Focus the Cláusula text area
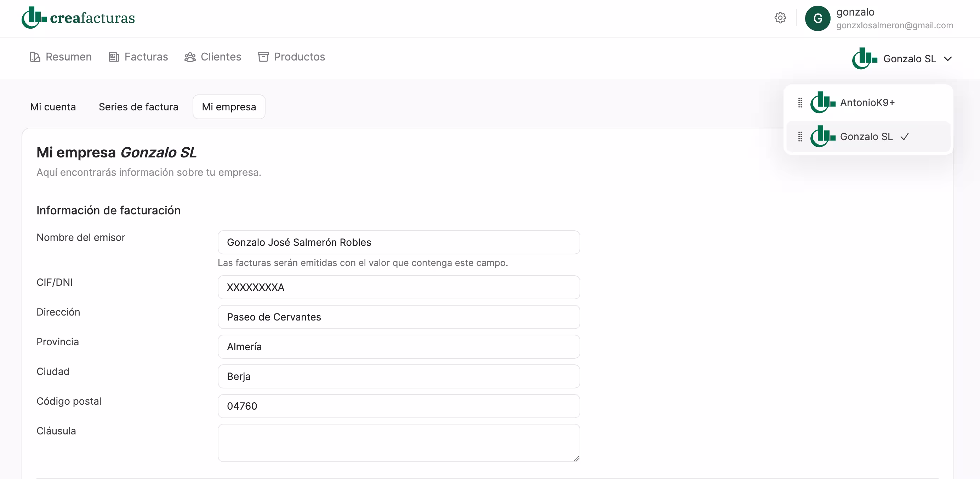This screenshot has height=479, width=980. [398, 443]
